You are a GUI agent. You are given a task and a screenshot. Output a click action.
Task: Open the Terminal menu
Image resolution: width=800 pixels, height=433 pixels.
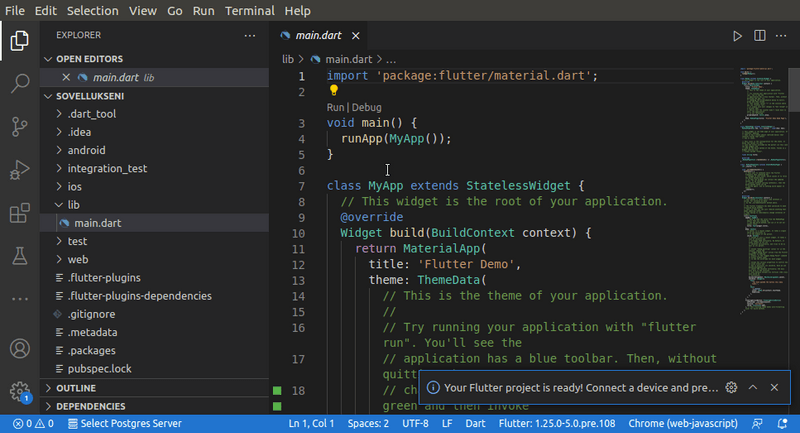click(x=248, y=10)
